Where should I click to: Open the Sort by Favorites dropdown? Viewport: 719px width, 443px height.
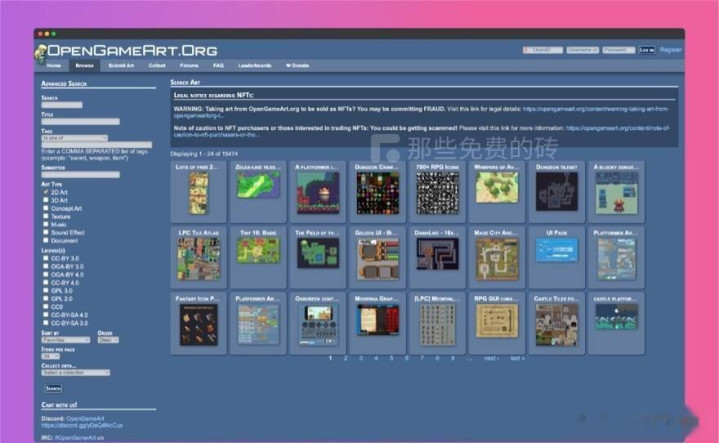[66, 340]
